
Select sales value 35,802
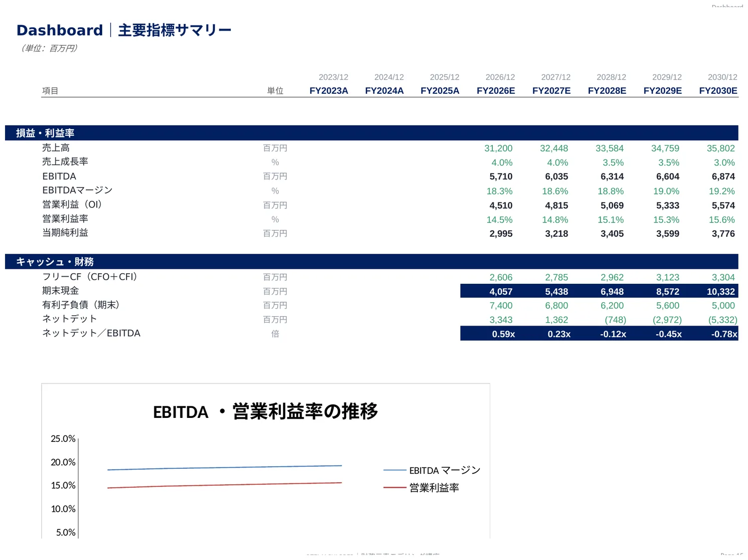point(721,149)
